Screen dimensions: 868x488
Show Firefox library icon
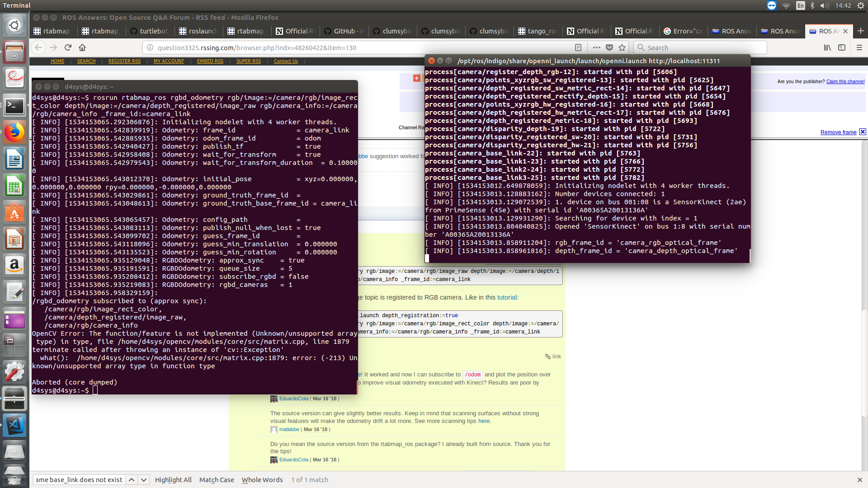827,47
